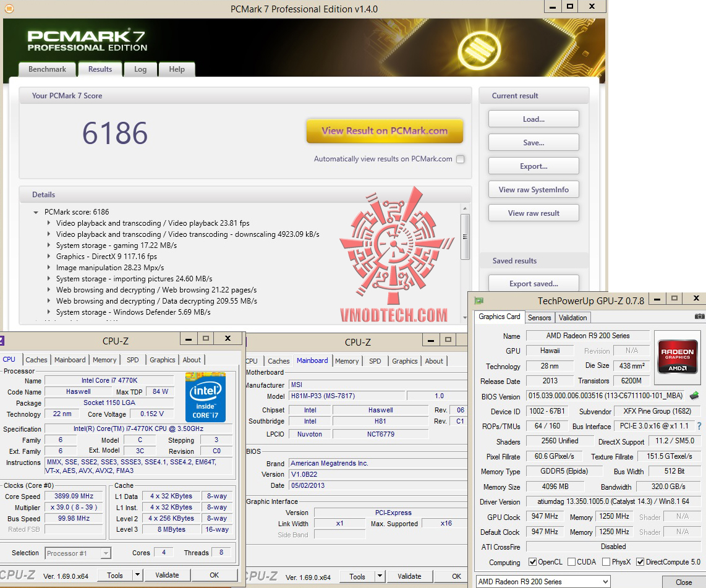Screen dimensions: 706x588
Task: Toggle the PhysX checkbox in GPU-Z
Action: point(606,562)
